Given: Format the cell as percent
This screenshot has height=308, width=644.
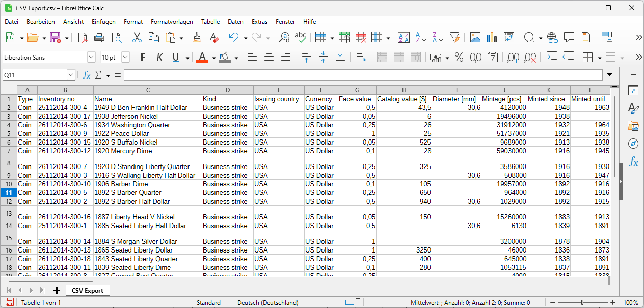Looking at the screenshot, I should [459, 58].
